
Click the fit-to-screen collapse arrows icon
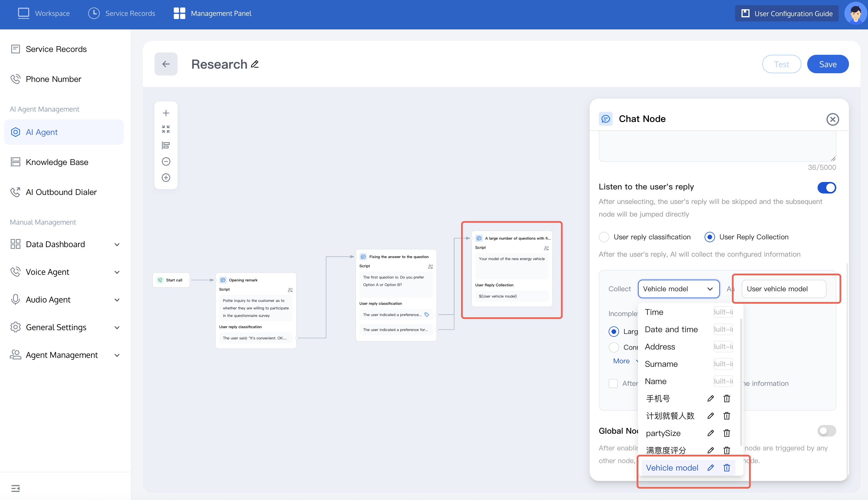tap(166, 129)
